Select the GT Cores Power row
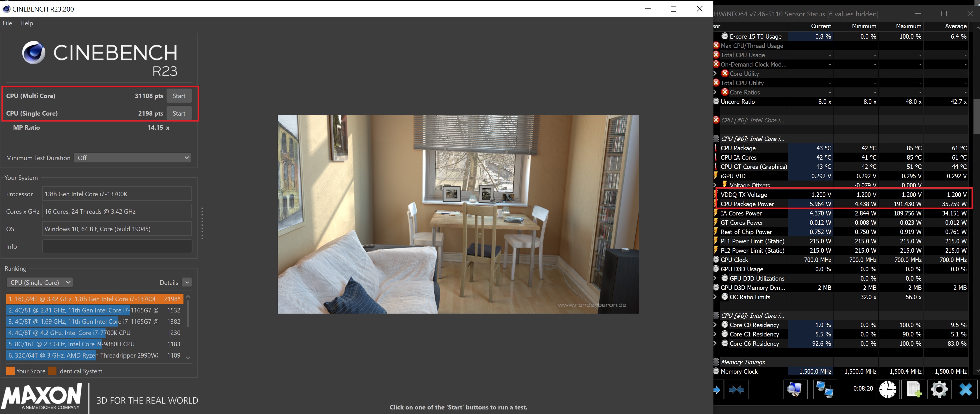Screen dimensions: 980x414 point(841,223)
